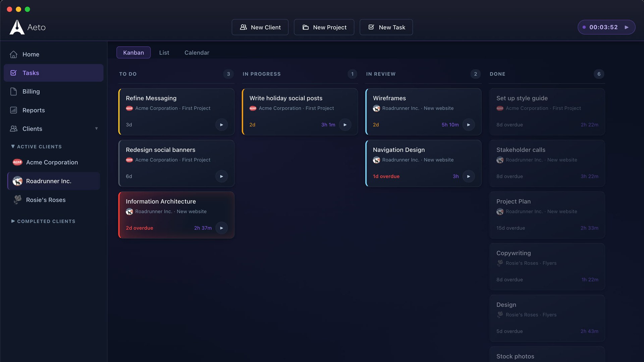The image size is (644, 362).
Task: Click the Roadrunner Inc. client avatar
Action: coord(17,181)
